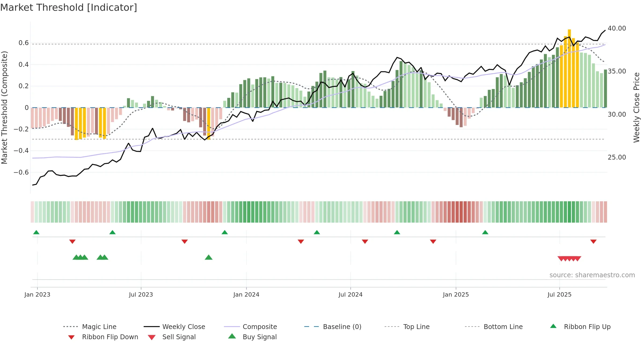This screenshot has width=644, height=362.
Task: Click the Jan 2024 axis label
Action: coord(246,295)
